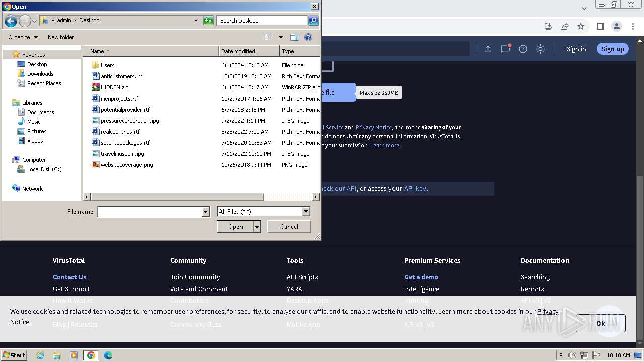Click the VirusTotal Sign up button

612,49
